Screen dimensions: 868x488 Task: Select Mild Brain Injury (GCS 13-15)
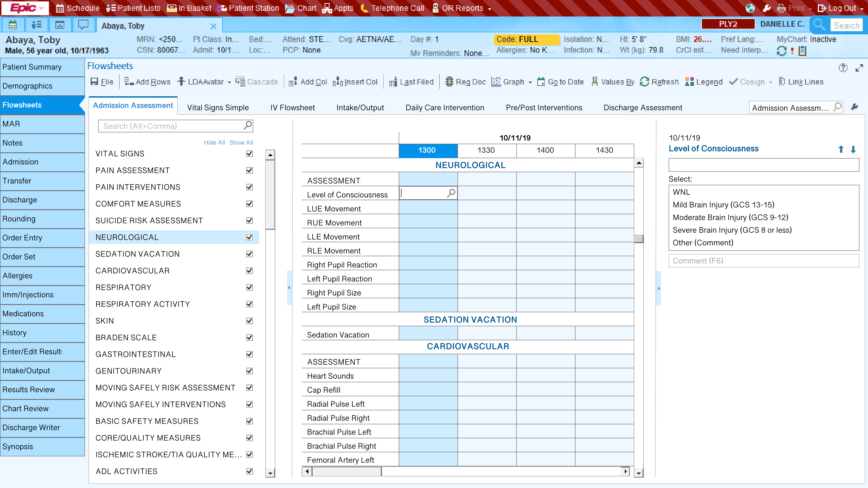723,205
